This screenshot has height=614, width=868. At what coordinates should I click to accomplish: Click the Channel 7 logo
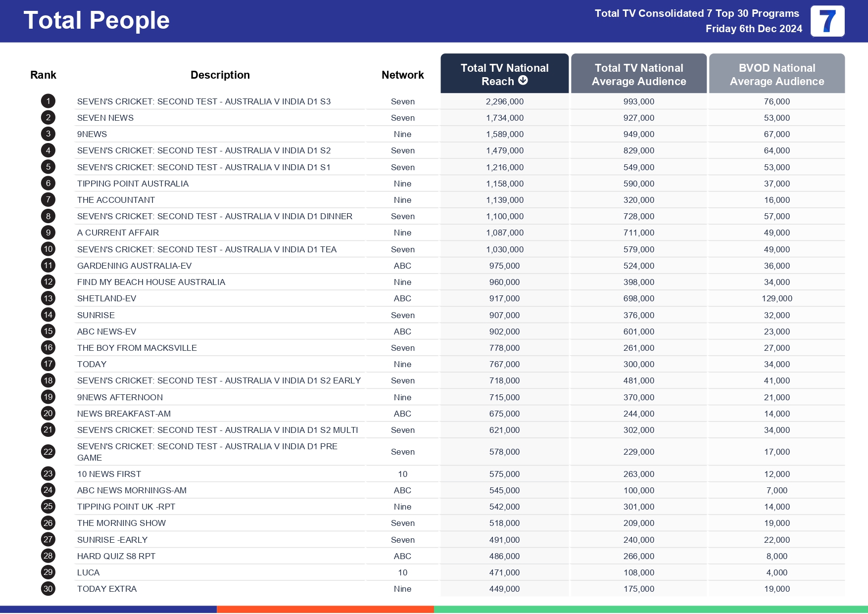point(827,21)
